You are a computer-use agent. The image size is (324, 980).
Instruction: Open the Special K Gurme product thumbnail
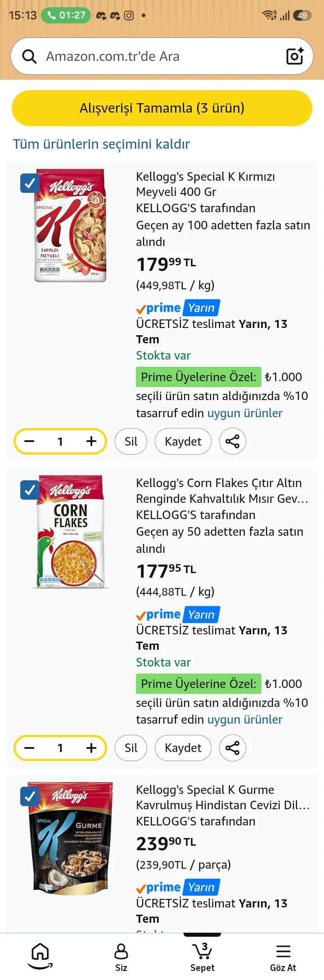(x=71, y=837)
